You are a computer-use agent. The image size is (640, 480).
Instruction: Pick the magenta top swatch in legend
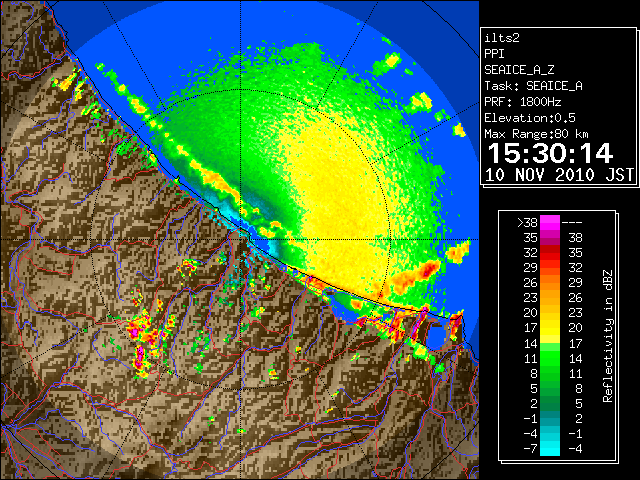tap(550, 222)
